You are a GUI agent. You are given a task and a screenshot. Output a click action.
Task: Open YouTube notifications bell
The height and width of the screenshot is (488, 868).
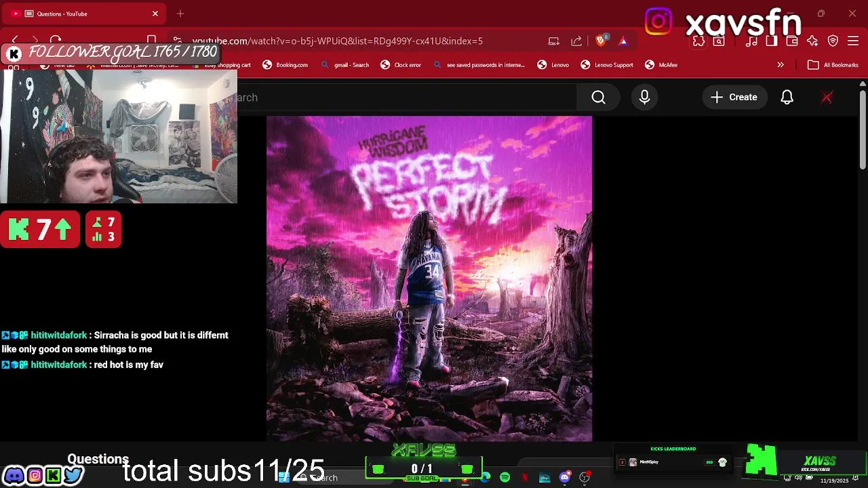pyautogui.click(x=787, y=98)
